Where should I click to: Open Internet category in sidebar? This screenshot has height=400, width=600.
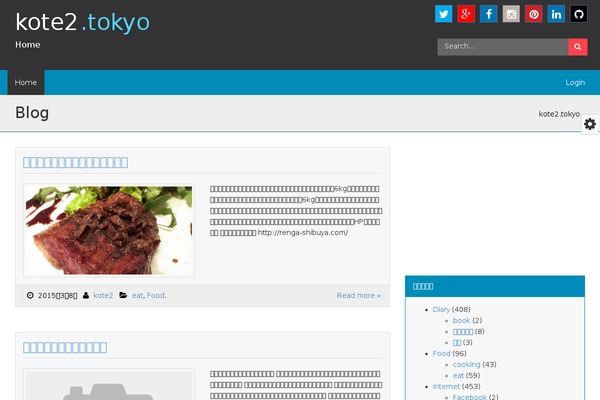pyautogui.click(x=446, y=386)
